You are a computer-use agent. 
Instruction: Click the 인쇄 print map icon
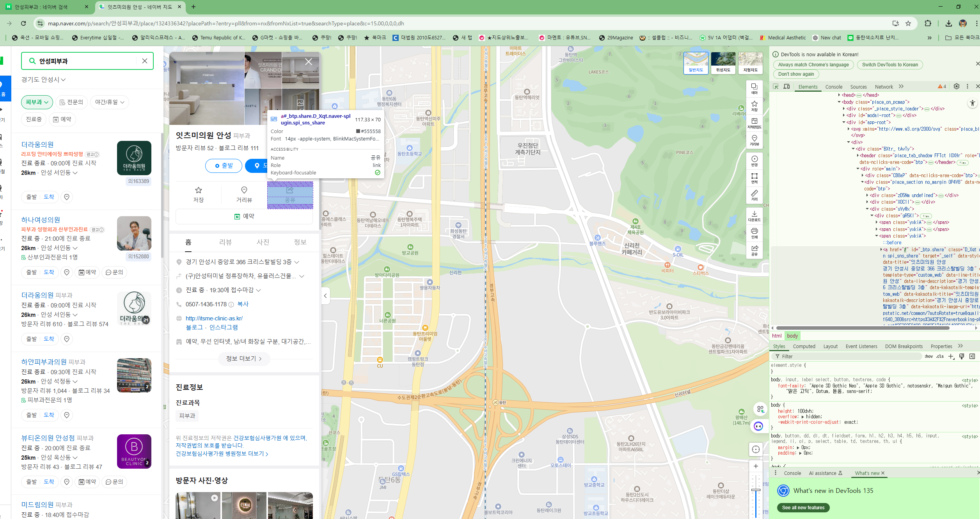coord(755,233)
